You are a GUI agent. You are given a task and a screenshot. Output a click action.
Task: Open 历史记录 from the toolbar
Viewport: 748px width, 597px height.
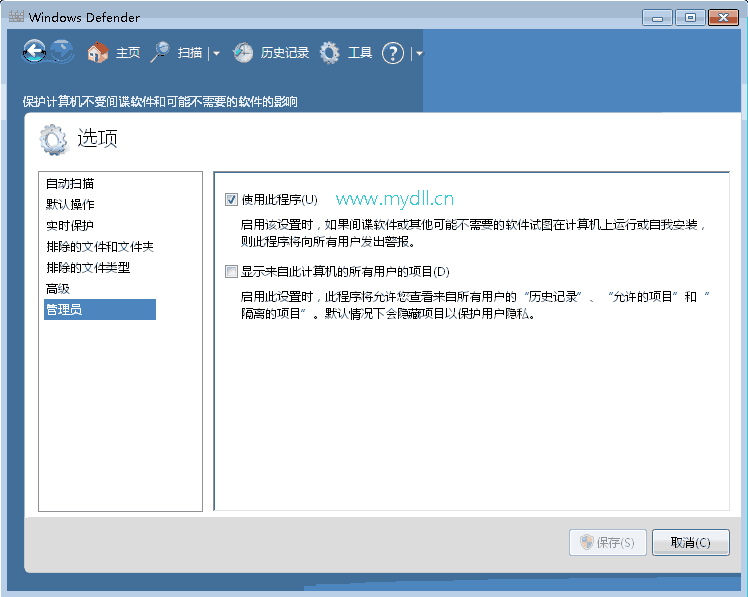(x=285, y=52)
